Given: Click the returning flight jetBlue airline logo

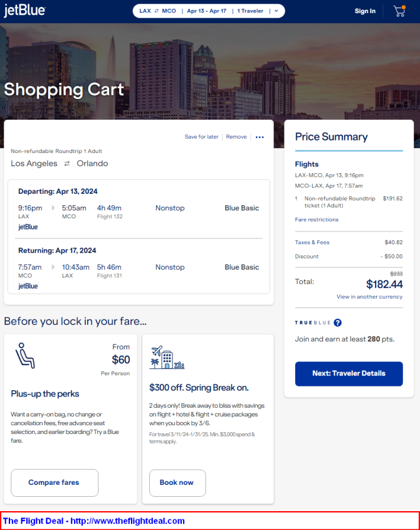Looking at the screenshot, I should pyautogui.click(x=28, y=286).
